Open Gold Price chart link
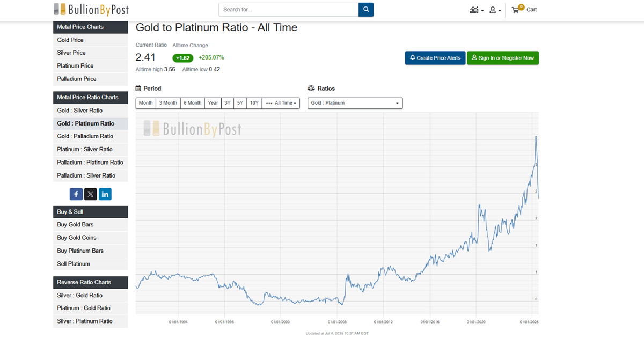Viewport: 644px width, 338px height. click(91, 40)
